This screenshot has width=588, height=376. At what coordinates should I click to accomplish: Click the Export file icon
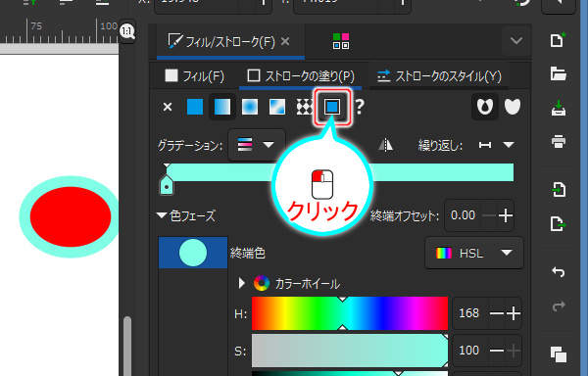tap(558, 223)
